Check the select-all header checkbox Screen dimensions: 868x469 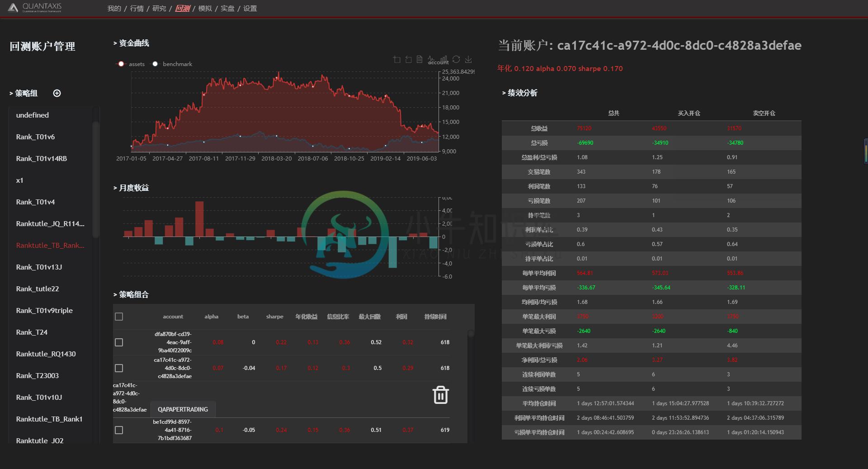pos(119,317)
